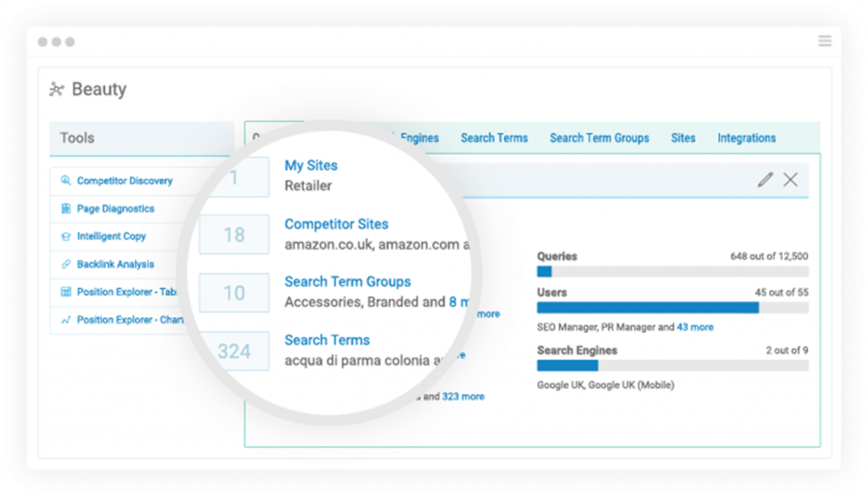The image size is (868, 496).
Task: Switch to the Sites tab
Action: tap(683, 138)
